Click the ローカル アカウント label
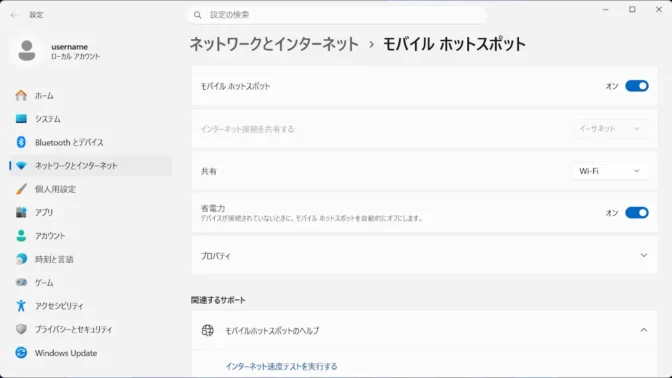This screenshot has width=672, height=378. click(75, 57)
